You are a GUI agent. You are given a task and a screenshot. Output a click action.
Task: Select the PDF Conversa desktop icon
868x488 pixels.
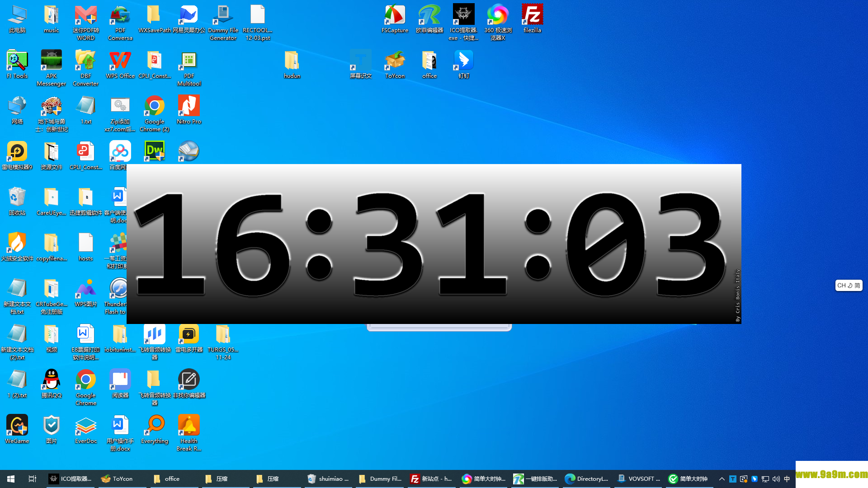[120, 23]
